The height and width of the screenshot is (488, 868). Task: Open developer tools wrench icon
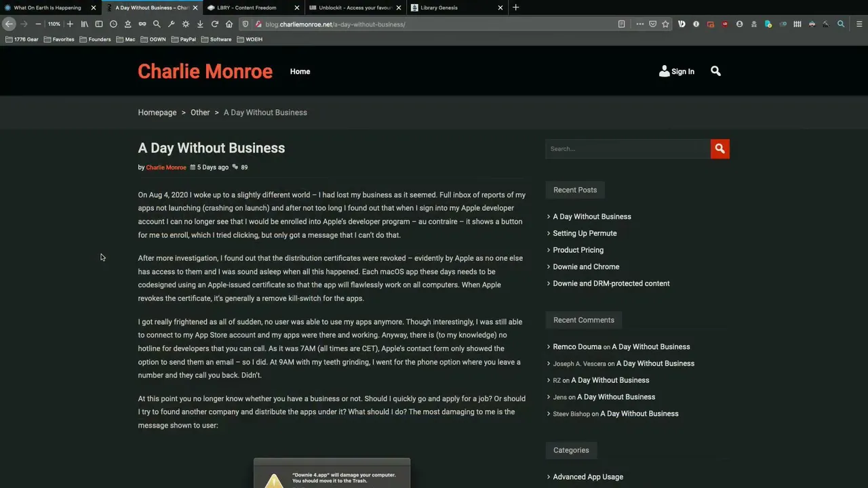[171, 24]
